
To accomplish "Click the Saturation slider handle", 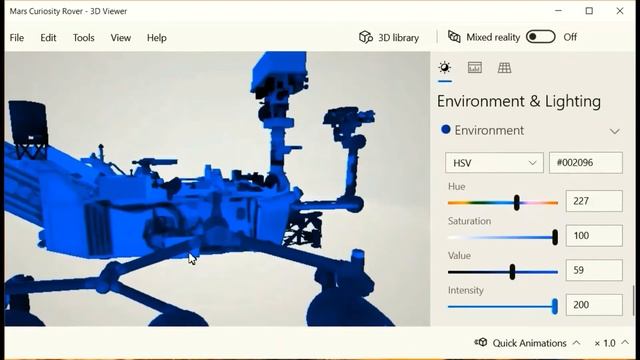I will tap(555, 237).
